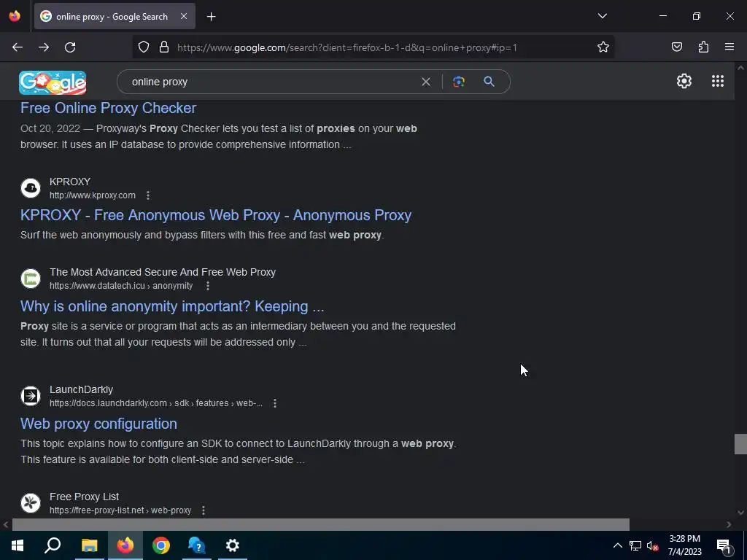The width and height of the screenshot is (747, 560).
Task: Go forward to the next page
Action: pyautogui.click(x=44, y=47)
